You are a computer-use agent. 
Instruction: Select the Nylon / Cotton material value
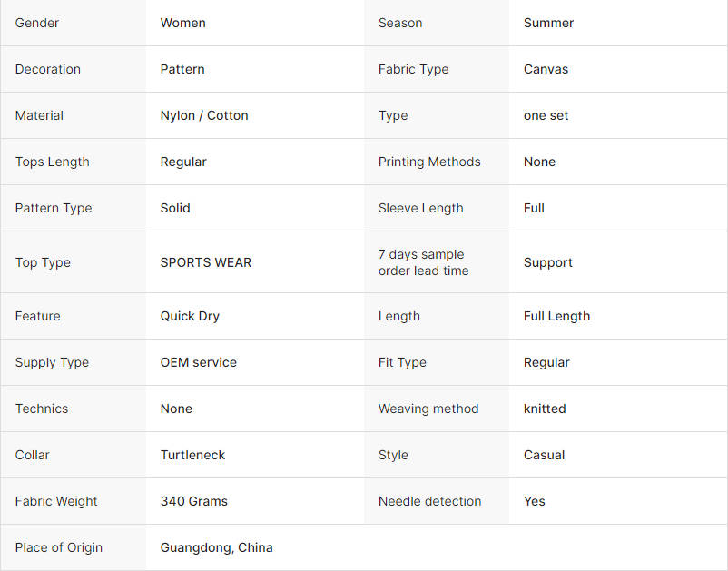tap(204, 115)
